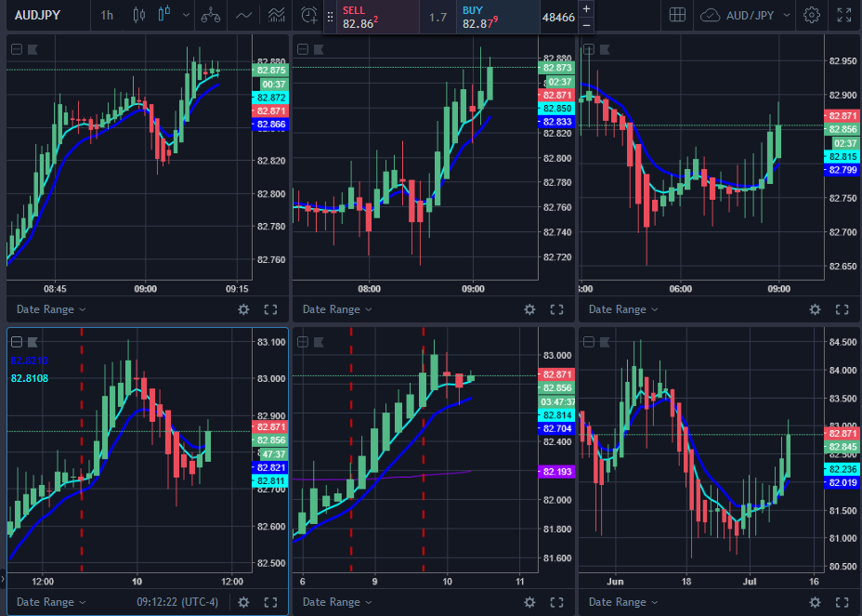Open Date Range dropdown under 08:45 chart
862x616 pixels.
point(51,309)
